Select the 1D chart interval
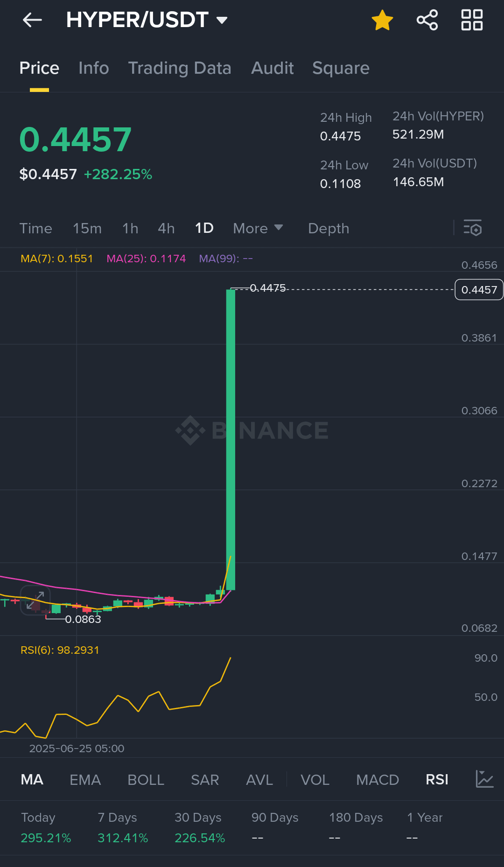Image resolution: width=504 pixels, height=867 pixels. [x=204, y=228]
